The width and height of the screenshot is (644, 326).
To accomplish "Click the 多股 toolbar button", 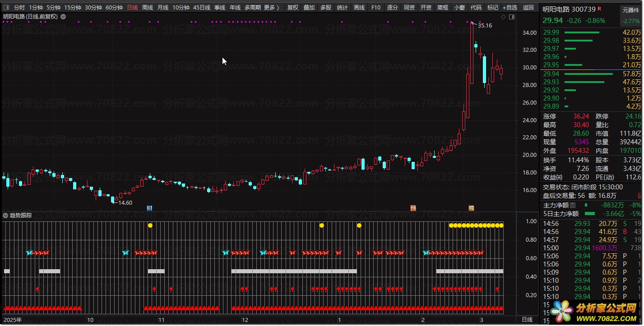I will [326, 8].
